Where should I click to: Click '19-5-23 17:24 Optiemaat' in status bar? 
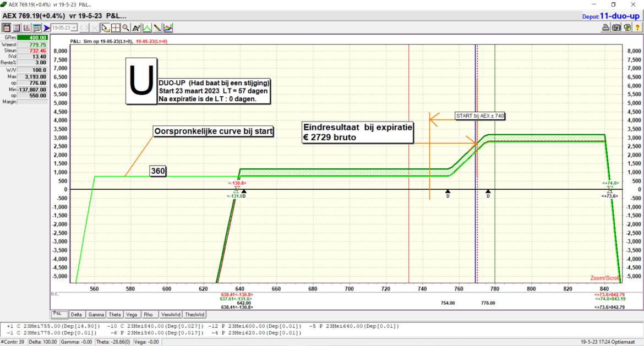point(608,342)
